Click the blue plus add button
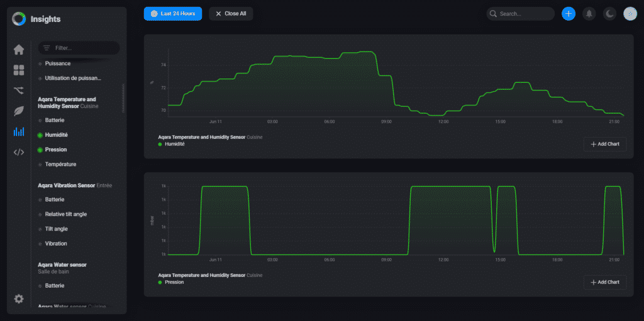644x321 pixels. (569, 14)
